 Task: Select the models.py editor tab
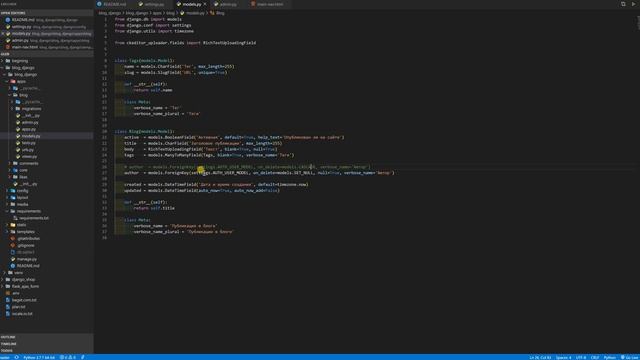[x=191, y=4]
